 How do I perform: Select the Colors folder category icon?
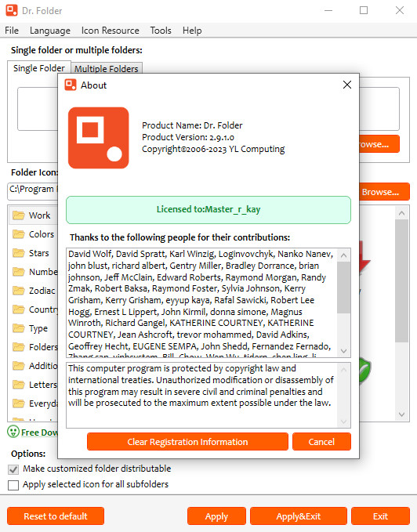[19, 234]
